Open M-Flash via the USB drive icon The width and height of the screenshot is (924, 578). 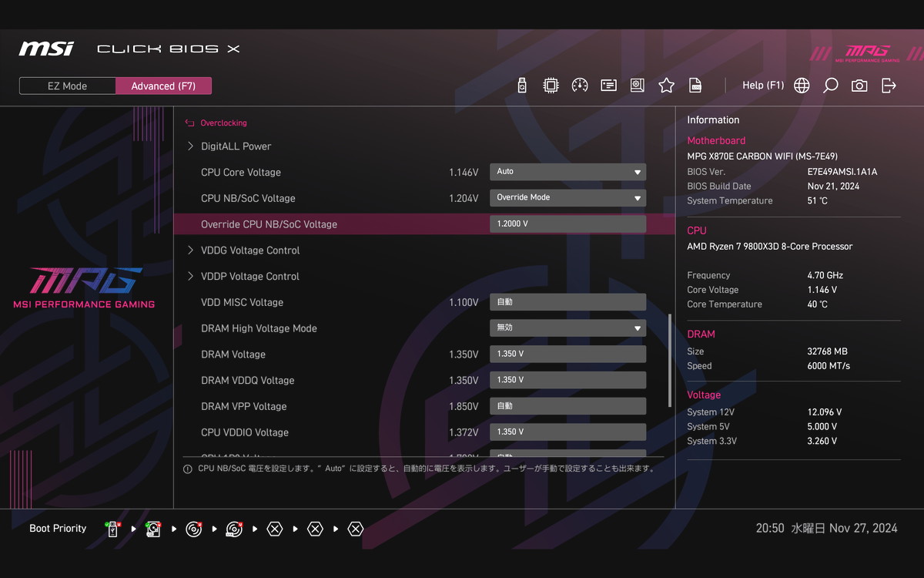pyautogui.click(x=522, y=86)
